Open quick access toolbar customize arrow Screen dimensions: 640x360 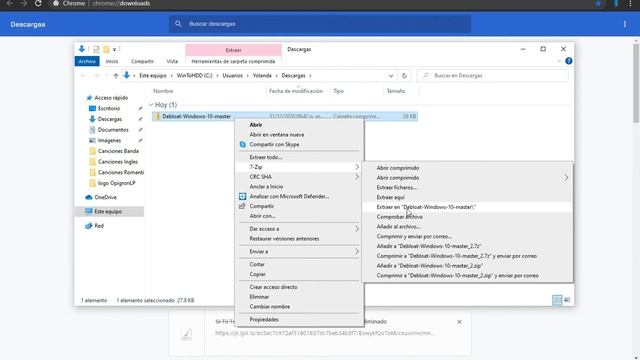(x=114, y=49)
